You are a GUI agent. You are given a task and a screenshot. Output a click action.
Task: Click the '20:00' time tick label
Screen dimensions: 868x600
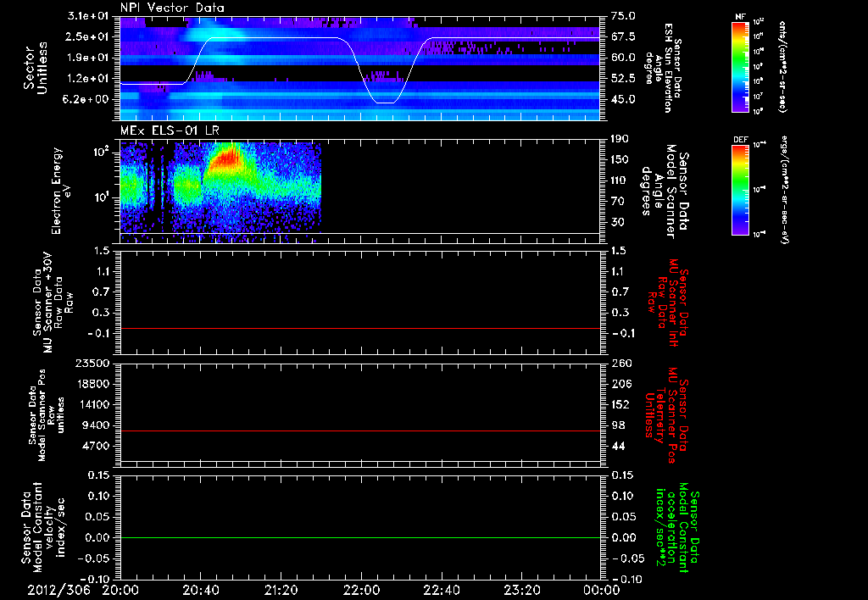pos(120,590)
